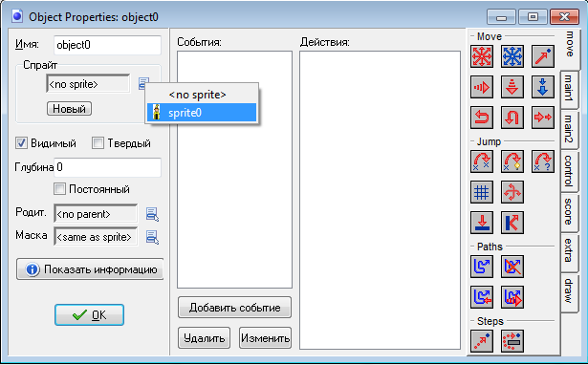Viewport: 588px width, 365px height.
Task: Click the <same as sprite> mask field
Action: point(96,237)
